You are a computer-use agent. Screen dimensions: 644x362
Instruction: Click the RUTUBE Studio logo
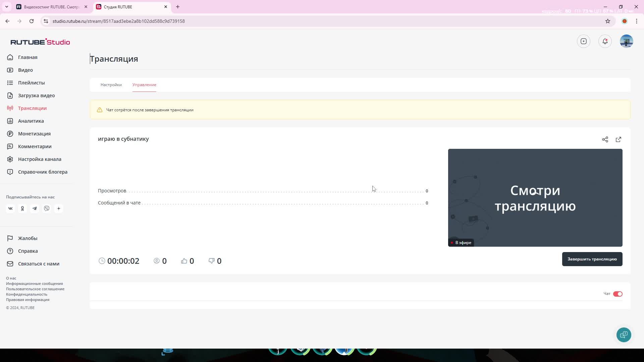pyautogui.click(x=40, y=42)
